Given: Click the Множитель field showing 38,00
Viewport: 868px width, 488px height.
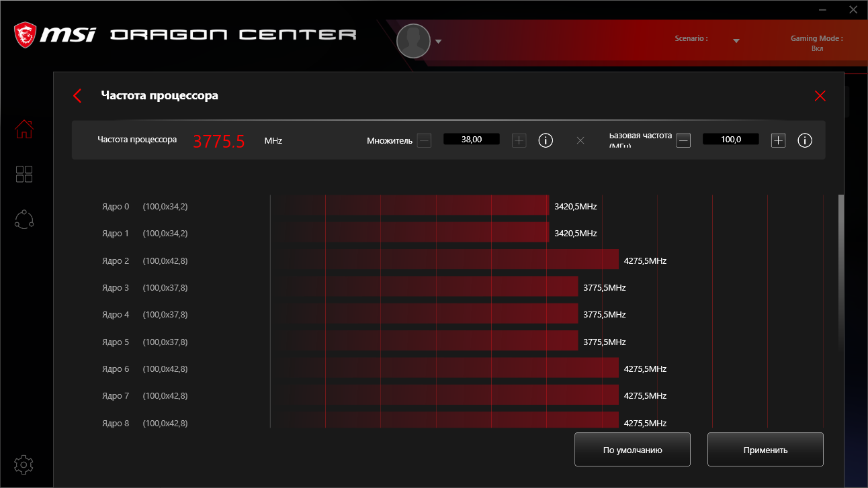Looking at the screenshot, I should pyautogui.click(x=472, y=140).
